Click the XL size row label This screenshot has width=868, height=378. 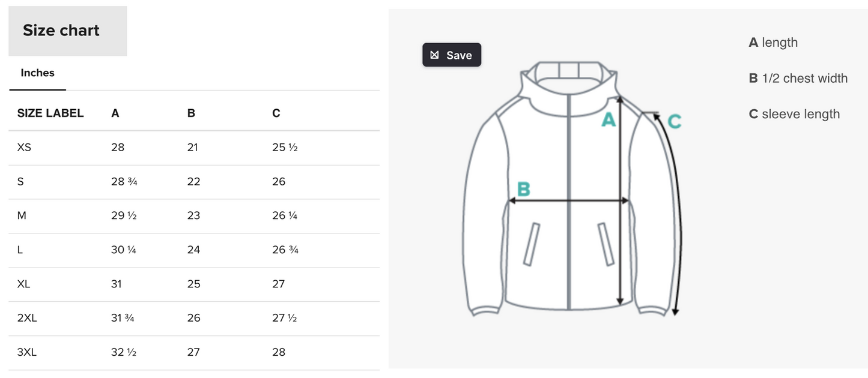click(x=24, y=284)
